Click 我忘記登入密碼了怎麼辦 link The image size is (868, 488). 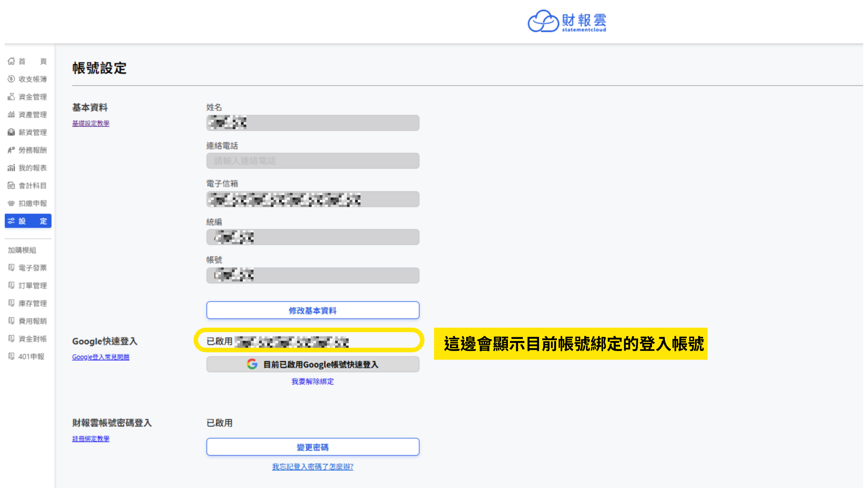point(313,467)
